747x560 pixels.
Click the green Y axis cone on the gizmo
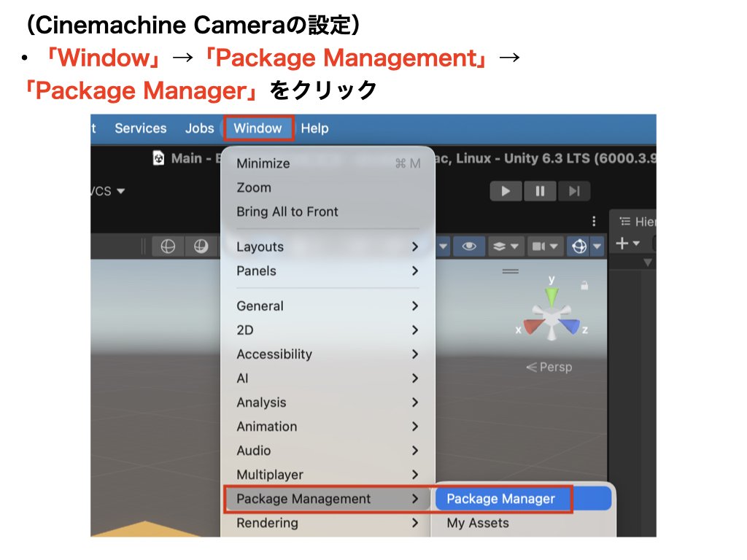point(552,295)
